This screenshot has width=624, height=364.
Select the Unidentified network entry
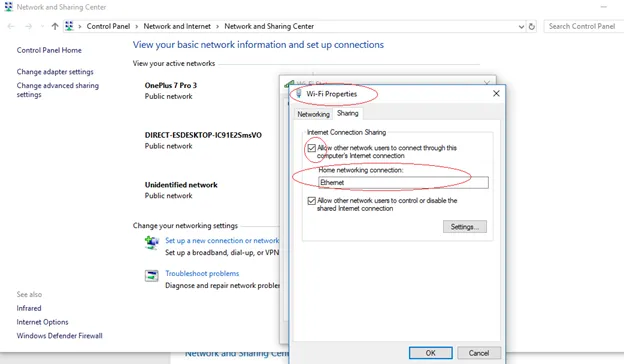coord(181,185)
